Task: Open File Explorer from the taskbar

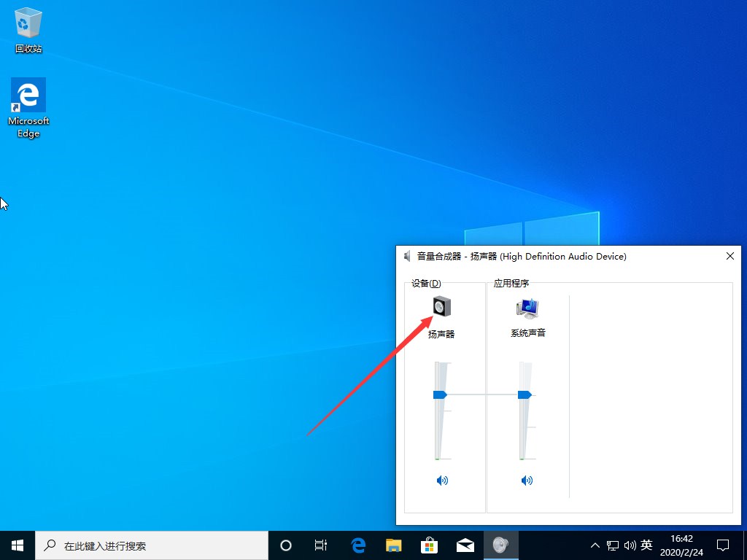Action: [393, 545]
